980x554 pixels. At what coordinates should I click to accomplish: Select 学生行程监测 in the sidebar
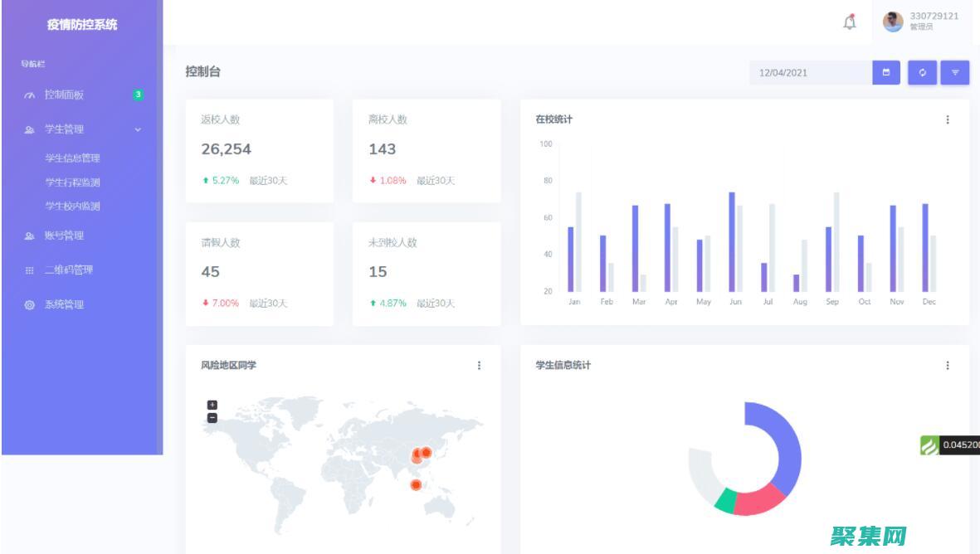[72, 182]
